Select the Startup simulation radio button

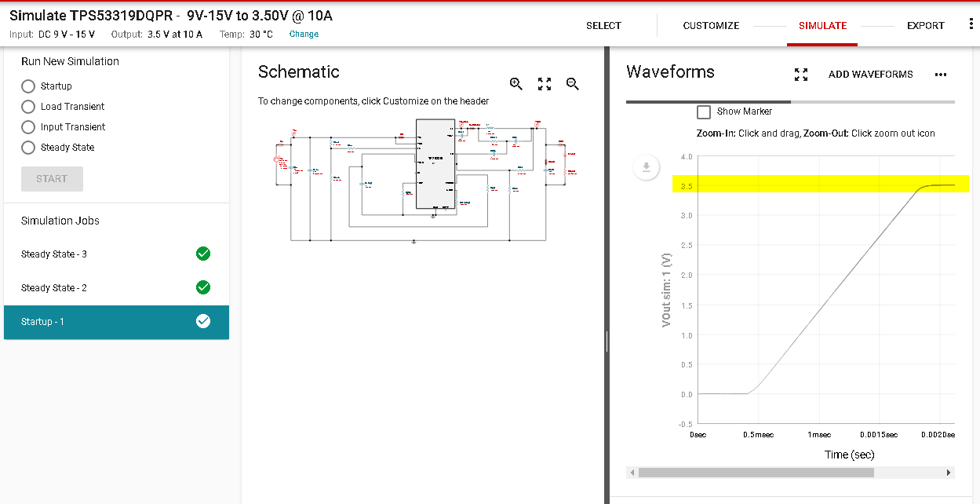pos(27,86)
